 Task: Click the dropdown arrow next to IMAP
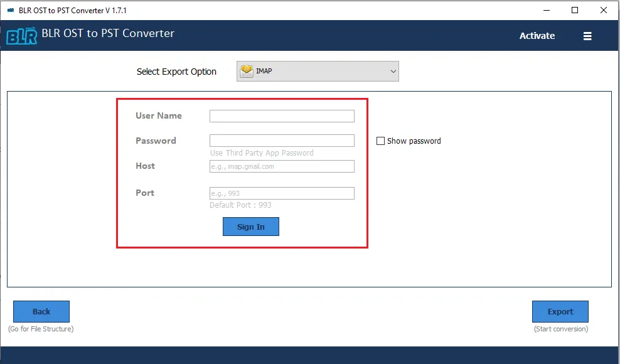coord(393,71)
